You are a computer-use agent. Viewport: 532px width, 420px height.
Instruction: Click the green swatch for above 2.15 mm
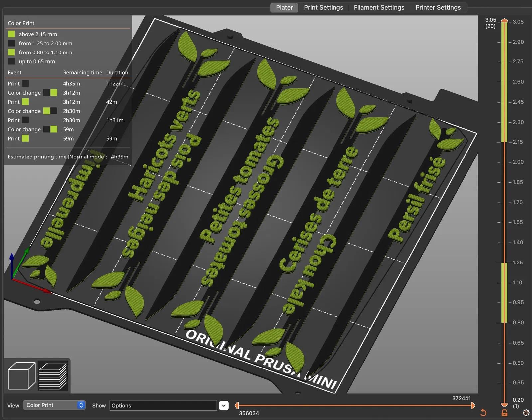pyautogui.click(x=11, y=34)
